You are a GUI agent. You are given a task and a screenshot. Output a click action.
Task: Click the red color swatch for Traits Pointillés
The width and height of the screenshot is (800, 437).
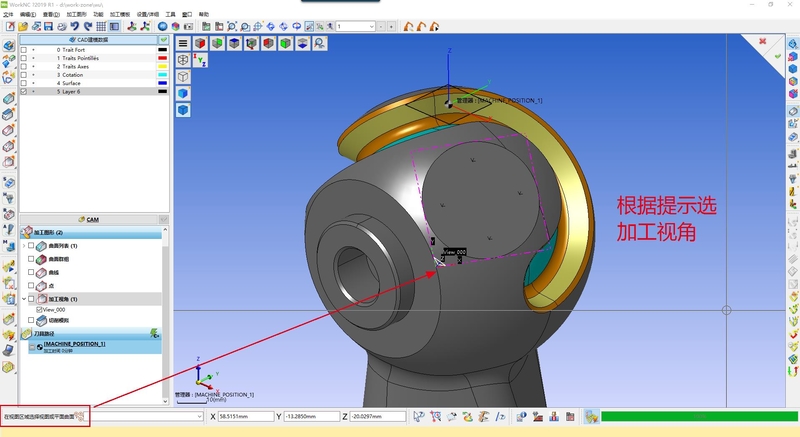tap(162, 58)
